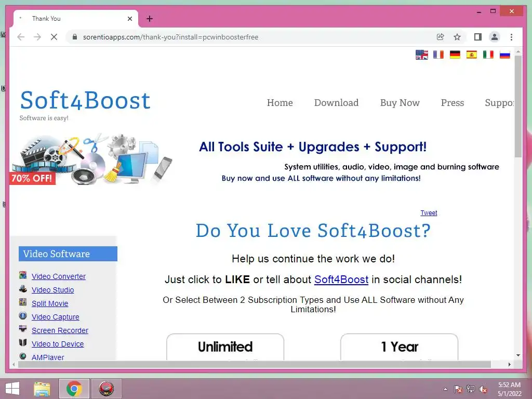Open the Press menu item
Image resolution: width=532 pixels, height=399 pixels.
tap(453, 102)
